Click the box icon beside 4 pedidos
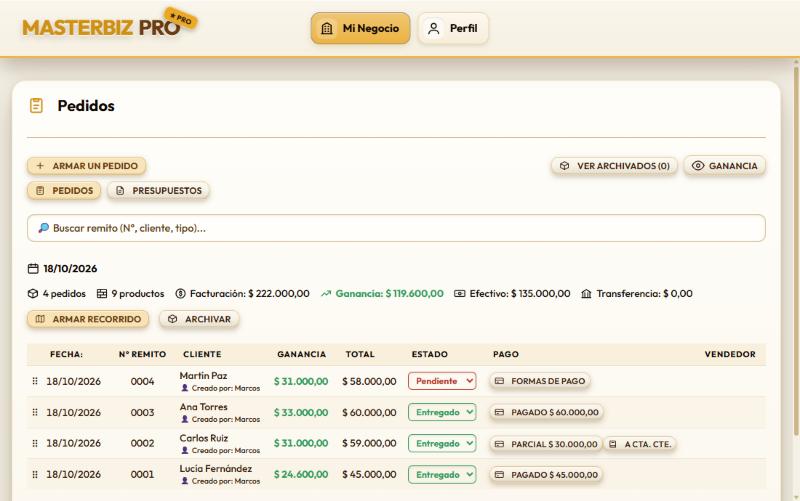Image resolution: width=800 pixels, height=501 pixels. click(x=33, y=294)
